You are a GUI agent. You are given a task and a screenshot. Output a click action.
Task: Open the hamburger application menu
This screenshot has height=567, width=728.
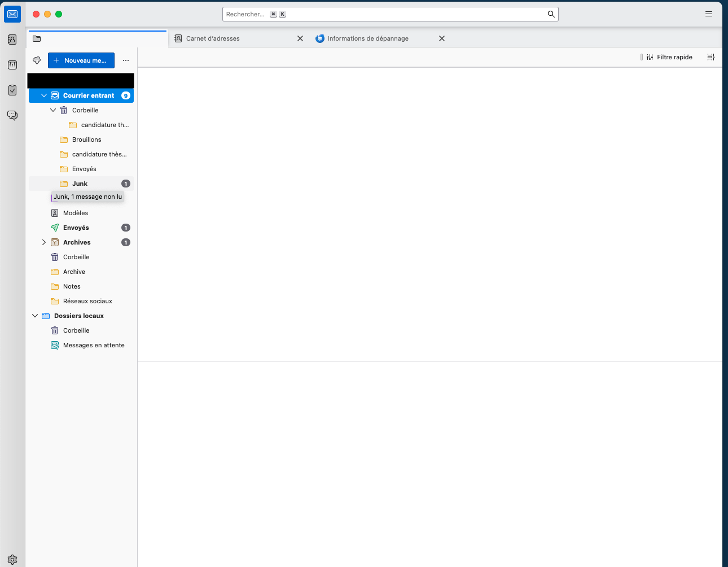click(x=709, y=14)
